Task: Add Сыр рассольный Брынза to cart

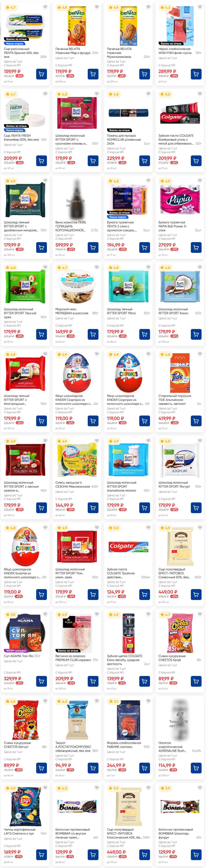Action: click(x=41, y=74)
